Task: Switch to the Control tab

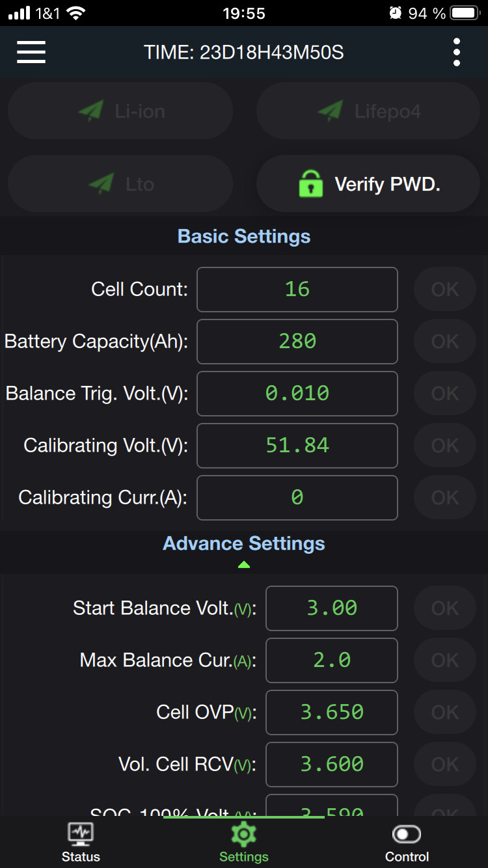Action: point(407,856)
